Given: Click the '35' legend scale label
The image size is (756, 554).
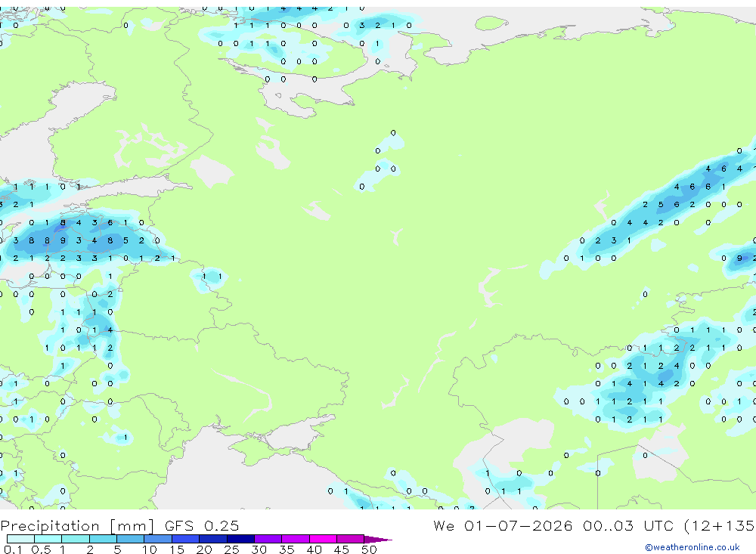Looking at the screenshot, I should click(x=287, y=549).
